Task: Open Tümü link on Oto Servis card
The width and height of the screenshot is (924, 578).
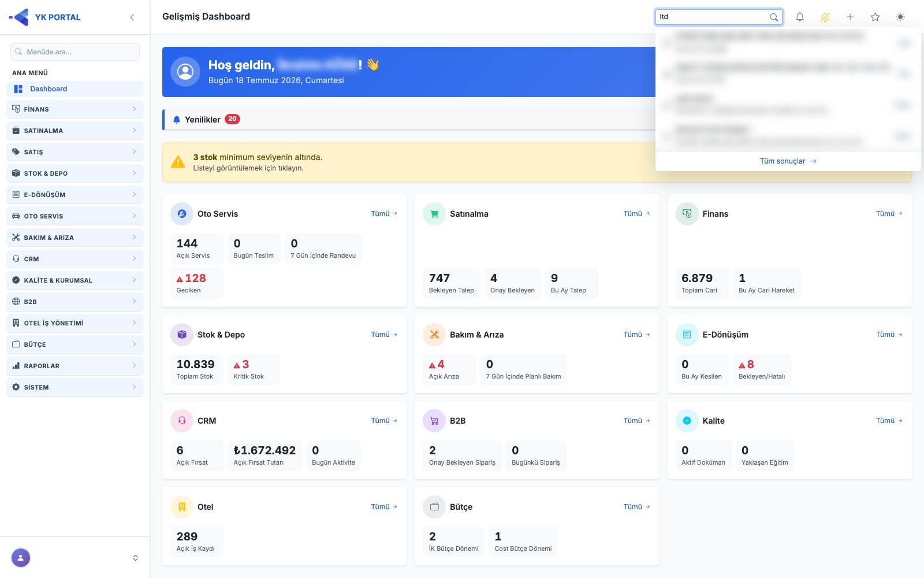Action: [x=384, y=214]
